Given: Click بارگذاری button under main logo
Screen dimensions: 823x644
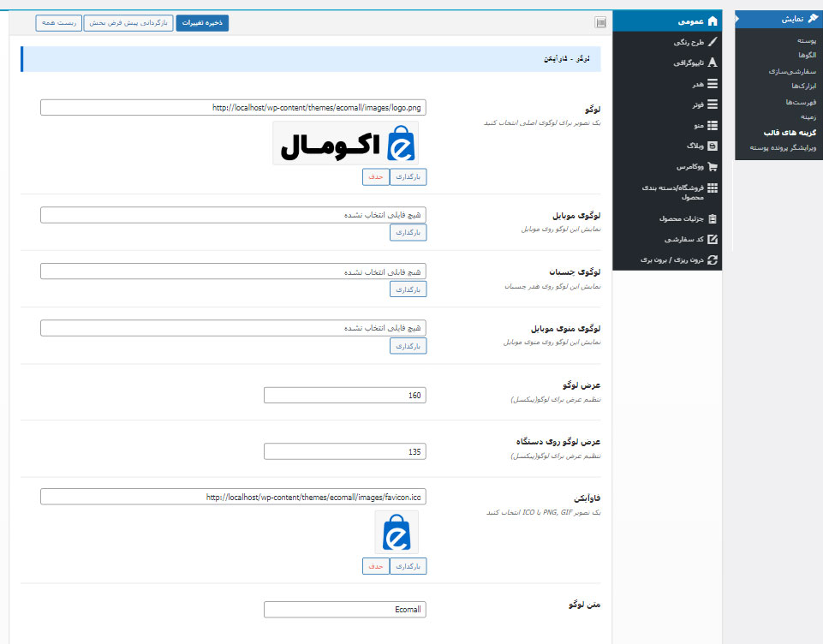Looking at the screenshot, I should coord(408,177).
